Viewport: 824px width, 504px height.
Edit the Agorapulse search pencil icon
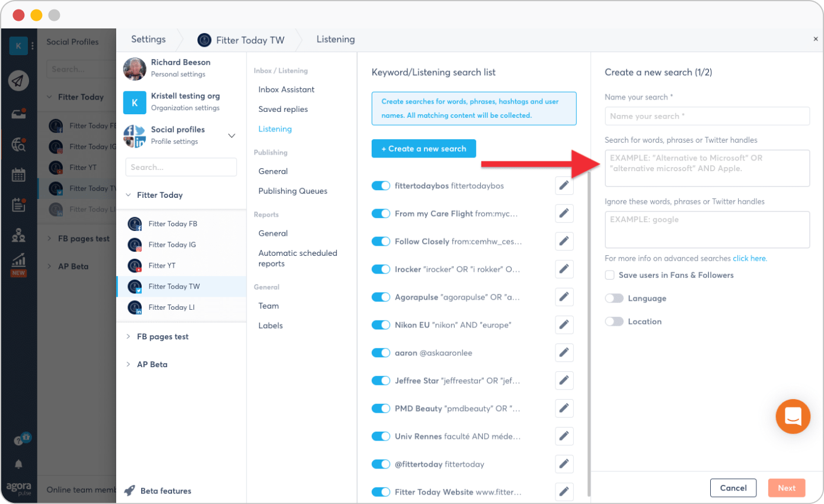(x=564, y=297)
